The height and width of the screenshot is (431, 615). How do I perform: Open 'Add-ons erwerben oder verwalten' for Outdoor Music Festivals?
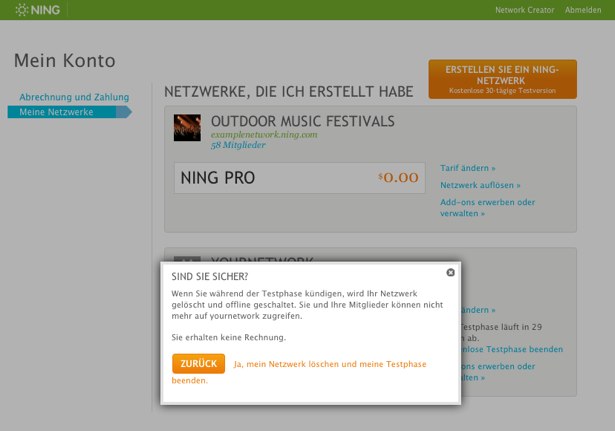[x=487, y=208]
